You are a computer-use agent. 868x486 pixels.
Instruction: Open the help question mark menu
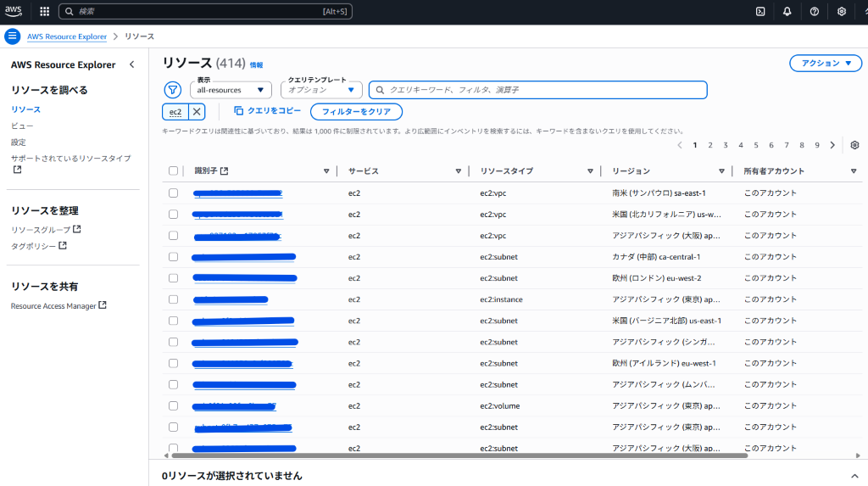pyautogui.click(x=815, y=11)
